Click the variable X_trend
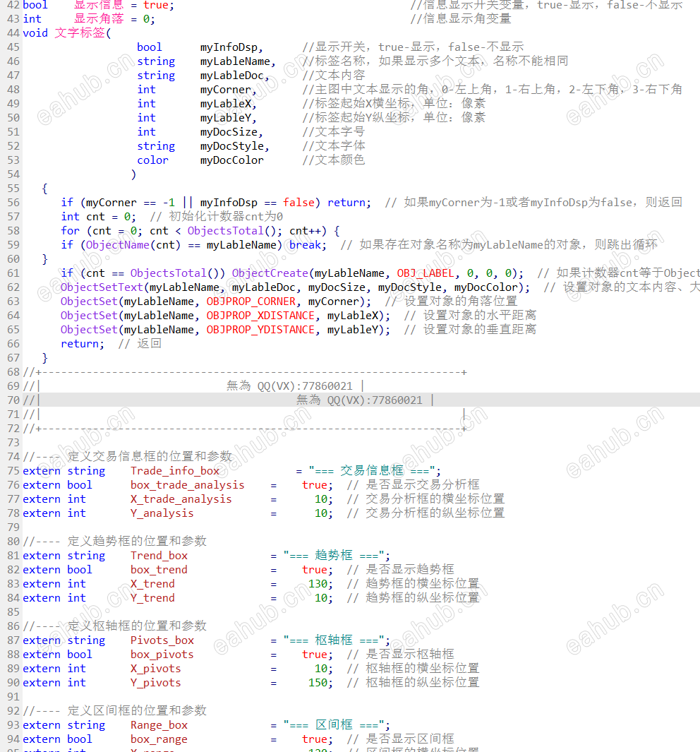This screenshot has height=752, width=700. [152, 584]
